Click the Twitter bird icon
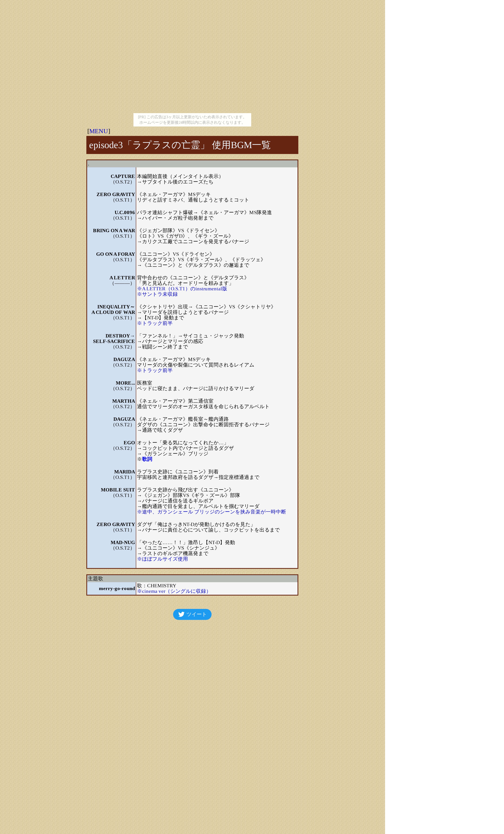The height and width of the screenshot is (834, 504). pos(181,614)
